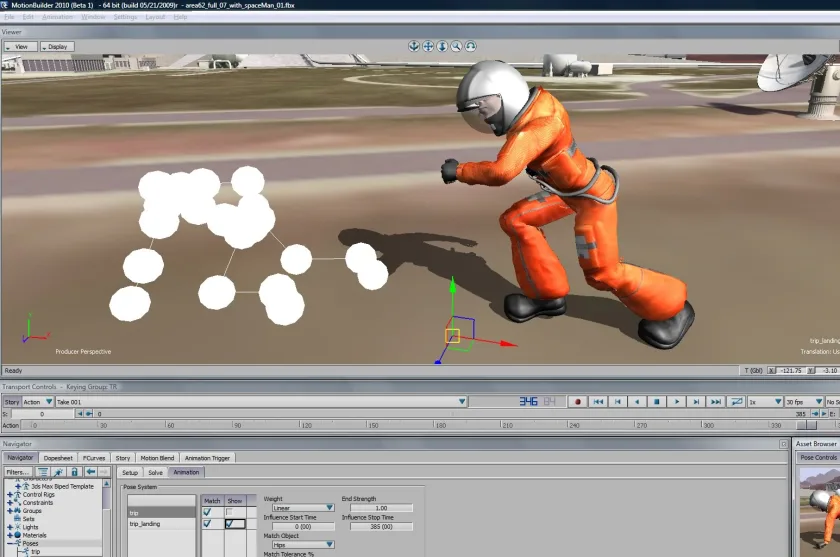Enable Show checkbox for the trip pose
Viewport: 840px width, 557px height.
pyautogui.click(x=229, y=512)
